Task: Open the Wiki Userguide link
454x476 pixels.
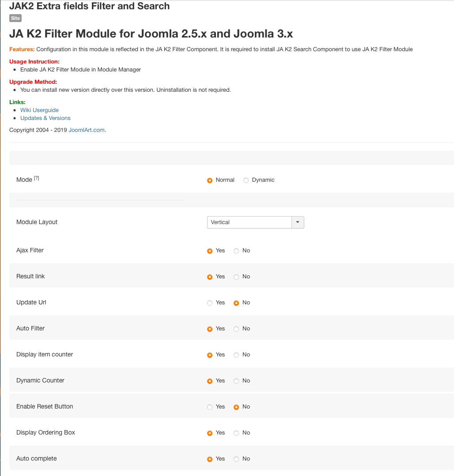Action: coord(39,110)
